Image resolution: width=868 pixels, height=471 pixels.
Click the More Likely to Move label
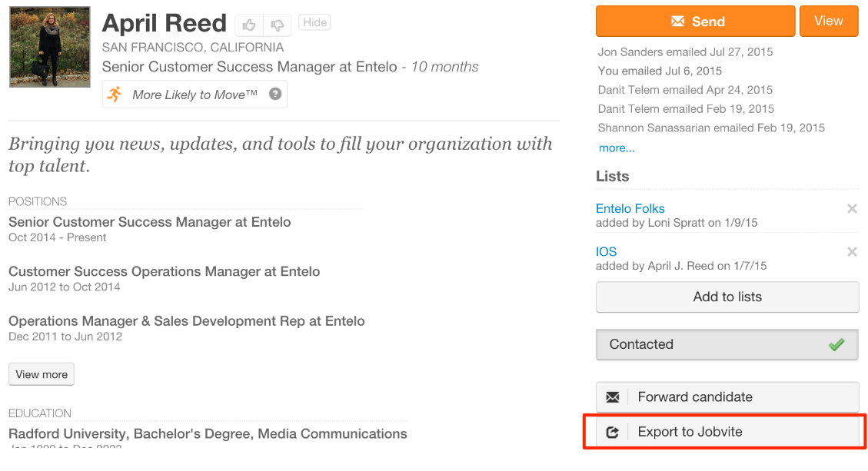[x=195, y=95]
